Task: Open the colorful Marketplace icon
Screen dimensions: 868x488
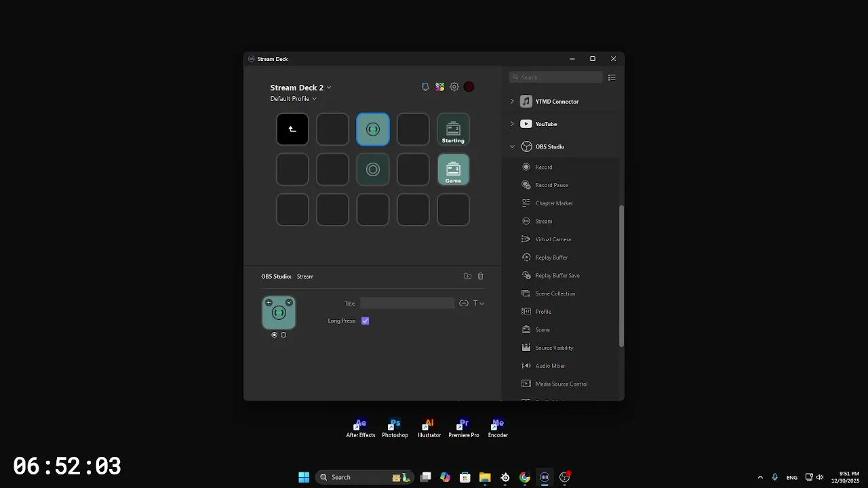Action: 440,87
